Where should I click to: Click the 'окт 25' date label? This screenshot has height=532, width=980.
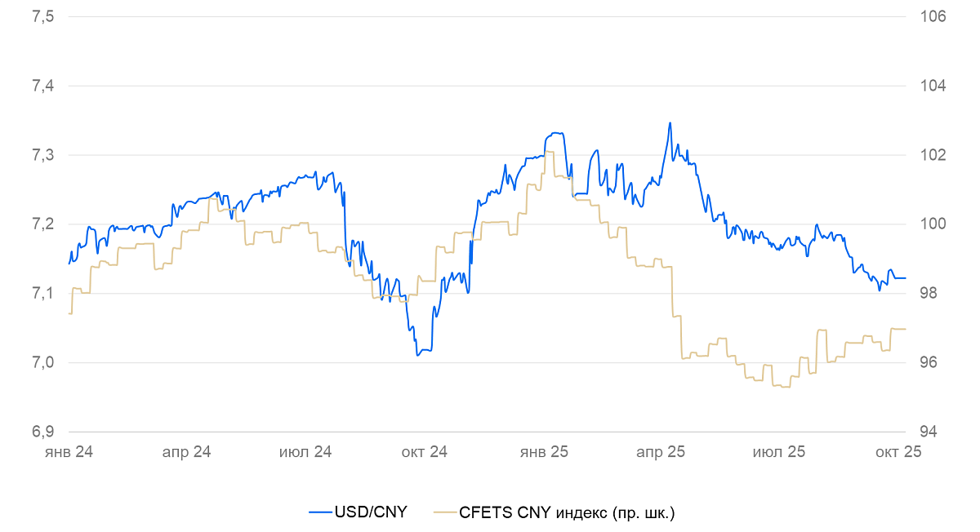click(x=898, y=451)
